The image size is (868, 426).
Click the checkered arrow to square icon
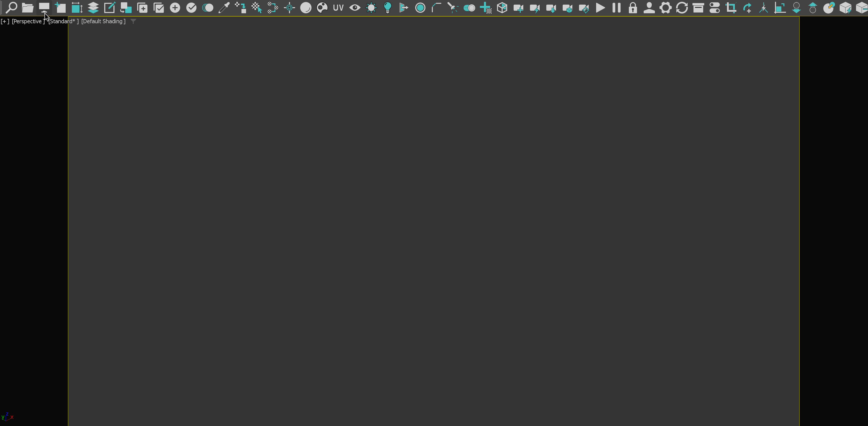point(240,7)
